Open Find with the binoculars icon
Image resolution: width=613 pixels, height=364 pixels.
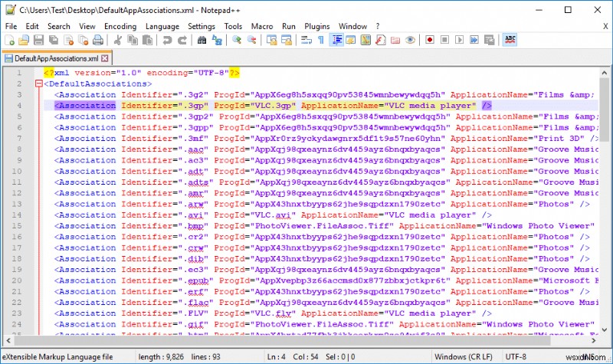[x=201, y=40]
